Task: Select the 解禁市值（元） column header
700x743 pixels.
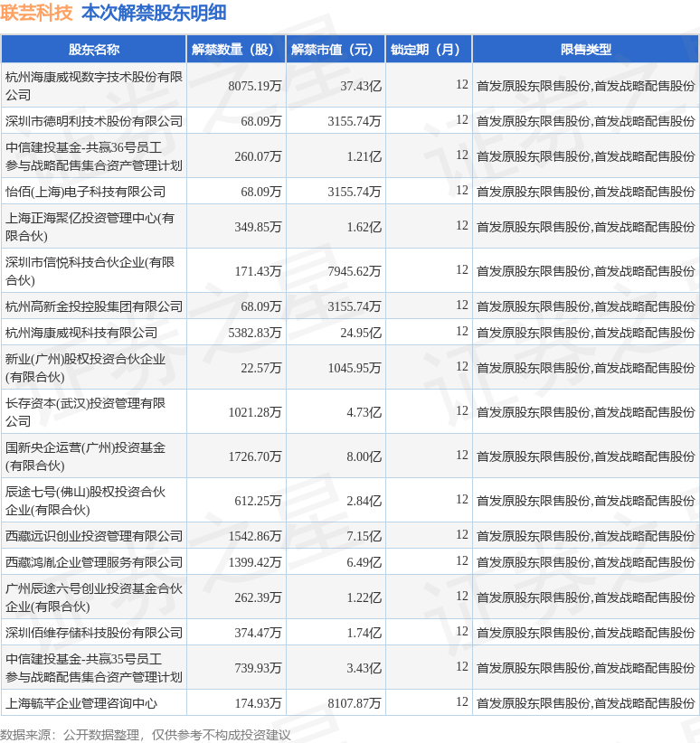Action: pyautogui.click(x=336, y=50)
